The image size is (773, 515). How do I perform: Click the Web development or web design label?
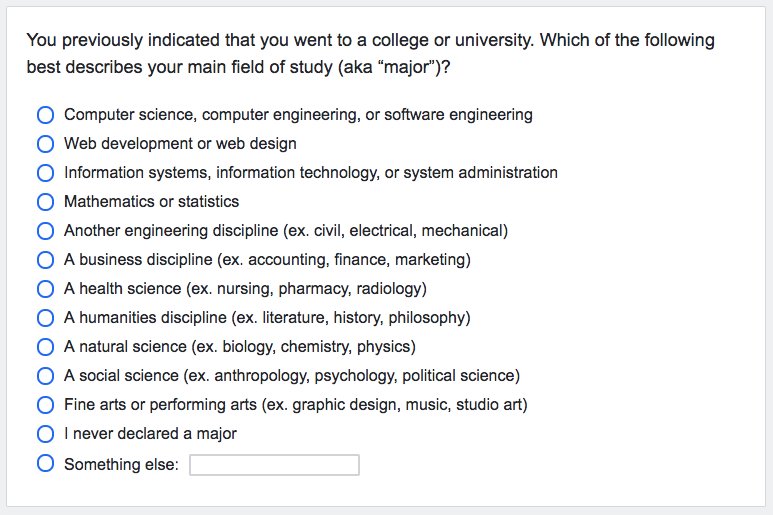click(x=180, y=144)
